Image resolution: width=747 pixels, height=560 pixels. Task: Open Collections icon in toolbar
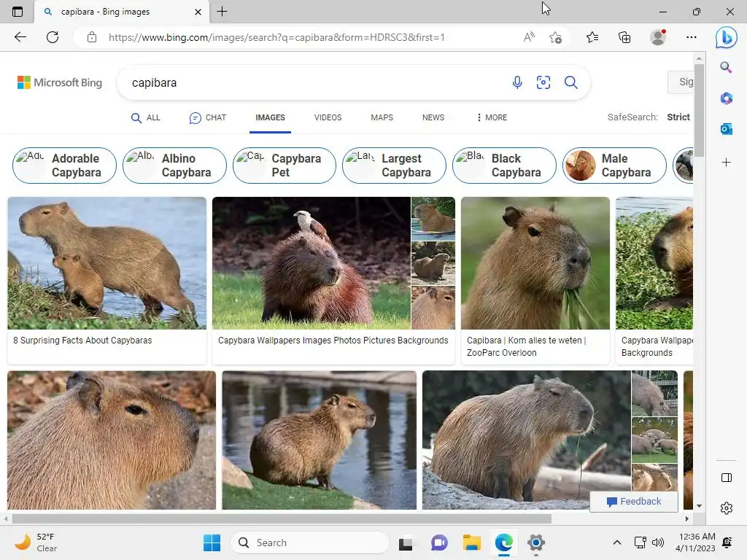(624, 37)
